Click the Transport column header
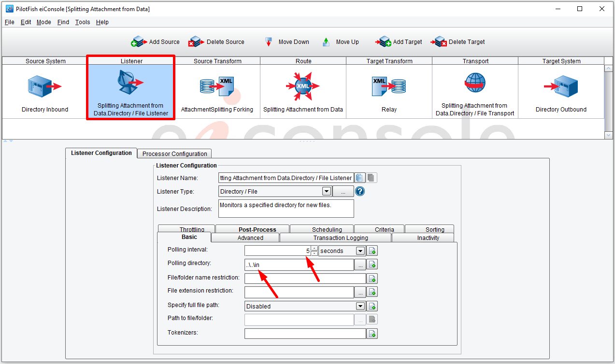This screenshot has width=615, height=364. pyautogui.click(x=475, y=61)
